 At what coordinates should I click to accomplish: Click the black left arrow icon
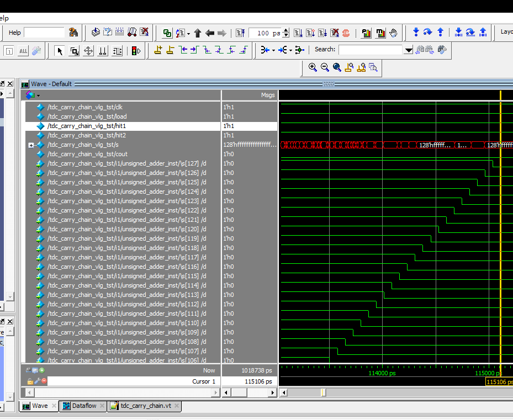pyautogui.click(x=210, y=33)
